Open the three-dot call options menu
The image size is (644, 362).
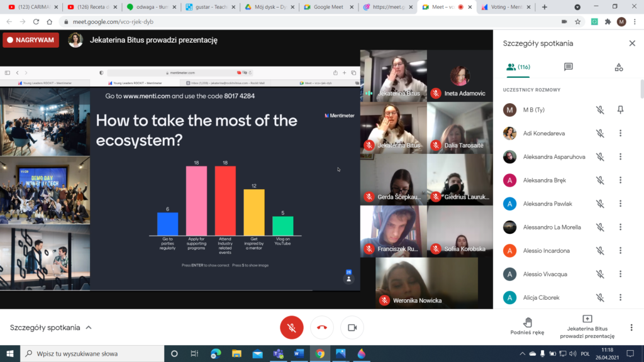click(x=631, y=327)
